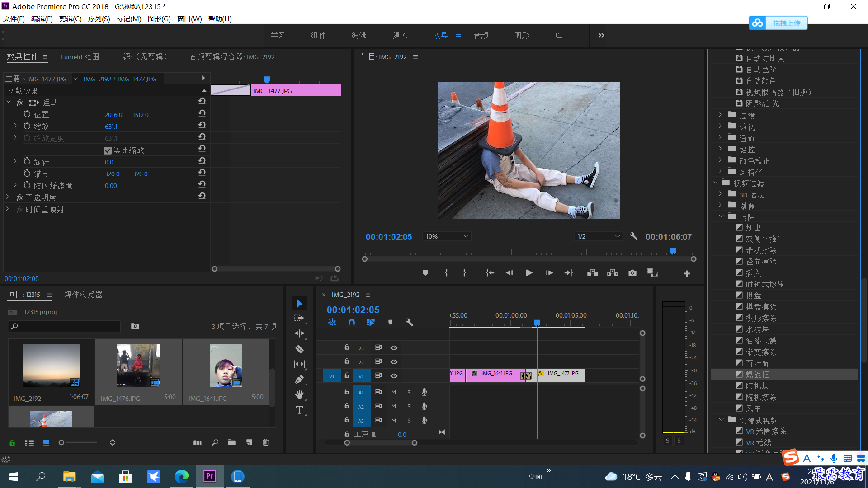The image size is (868, 488).
Task: Select the Pen tool
Action: [x=299, y=380]
